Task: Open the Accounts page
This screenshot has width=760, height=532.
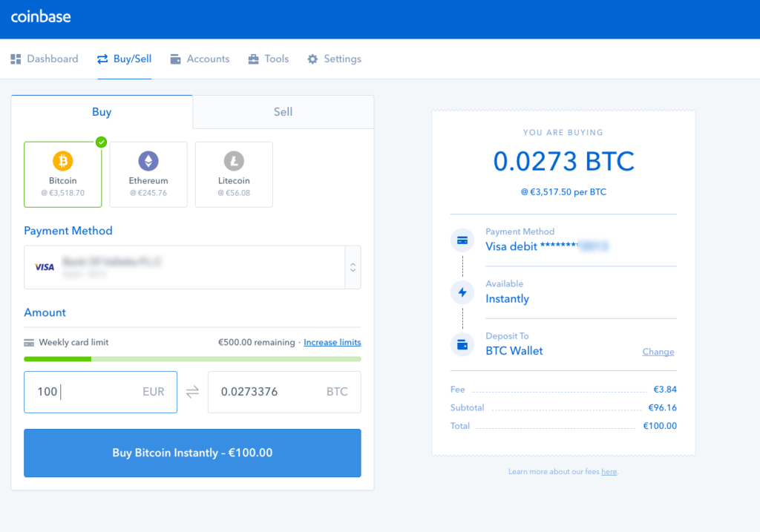Action: (x=200, y=59)
